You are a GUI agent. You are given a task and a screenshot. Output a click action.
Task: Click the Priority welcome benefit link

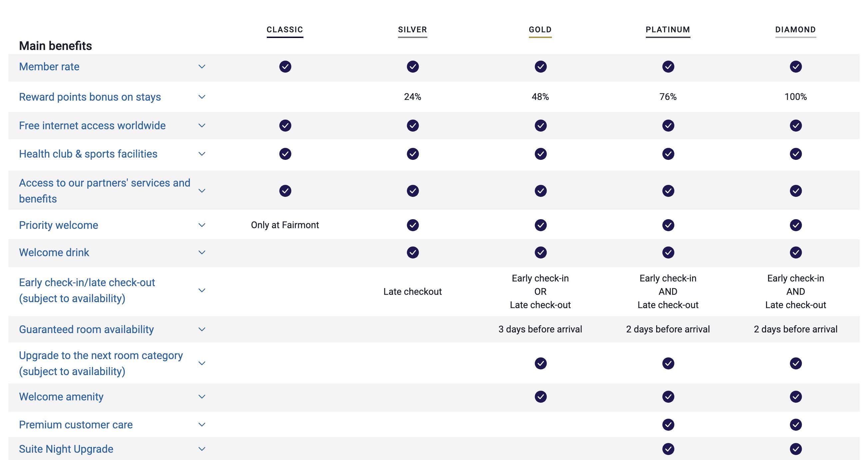pyautogui.click(x=58, y=225)
